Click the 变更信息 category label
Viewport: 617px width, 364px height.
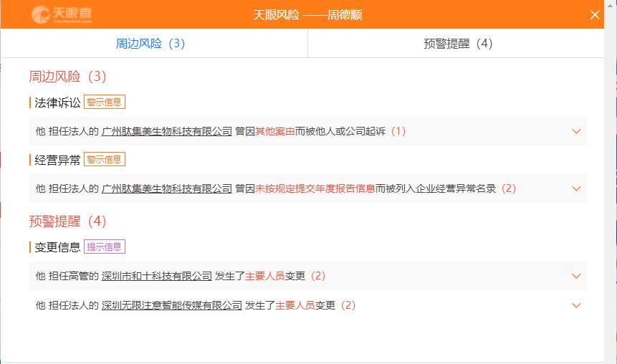point(57,247)
